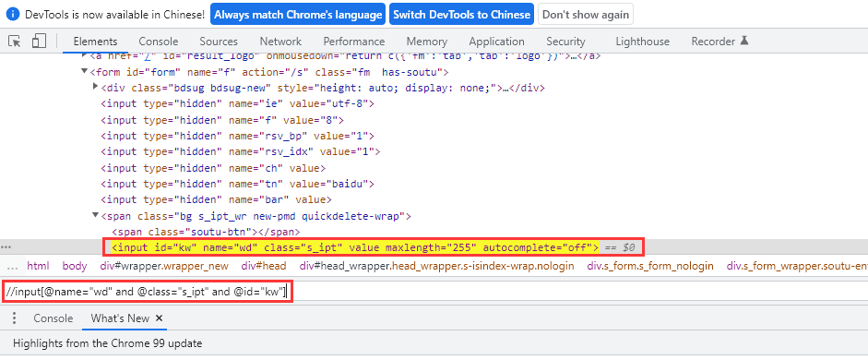
Task: Collapse the span class="bg s_ipt_wr" node
Action: click(96, 215)
